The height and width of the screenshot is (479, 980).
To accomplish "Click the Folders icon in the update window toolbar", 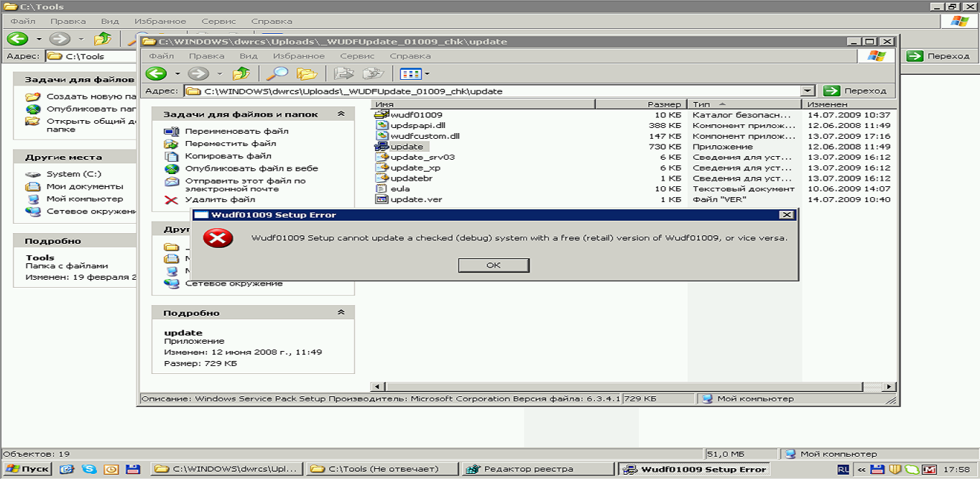I will coord(307,73).
